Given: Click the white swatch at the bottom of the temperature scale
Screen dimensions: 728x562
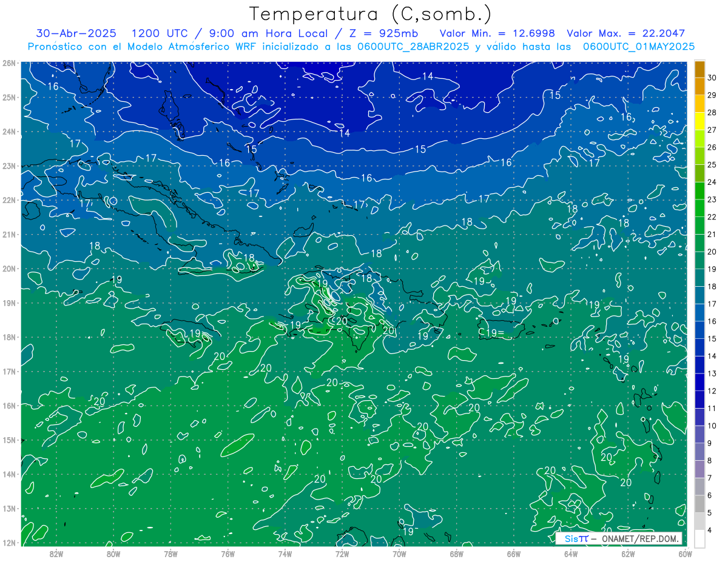Looking at the screenshot, I should pyautogui.click(x=699, y=538).
